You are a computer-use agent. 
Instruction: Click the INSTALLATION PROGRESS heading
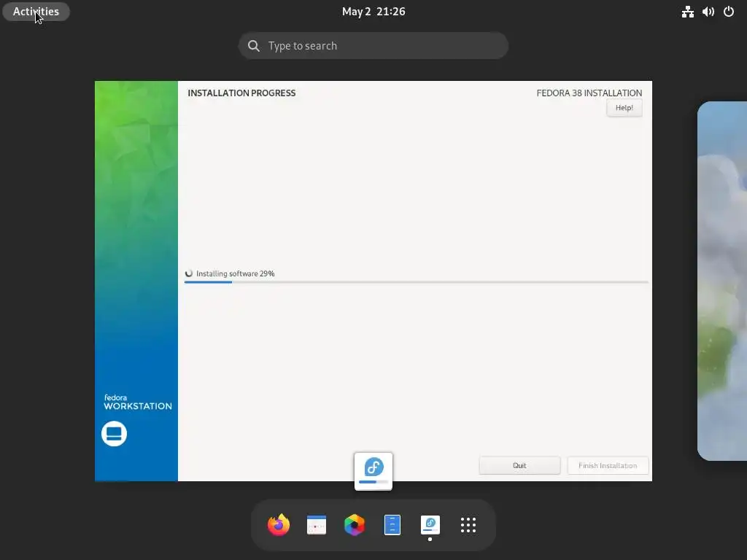click(x=241, y=93)
